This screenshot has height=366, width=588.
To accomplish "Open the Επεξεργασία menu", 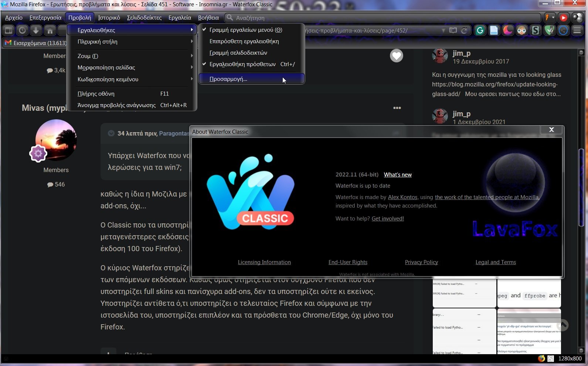I will [45, 18].
